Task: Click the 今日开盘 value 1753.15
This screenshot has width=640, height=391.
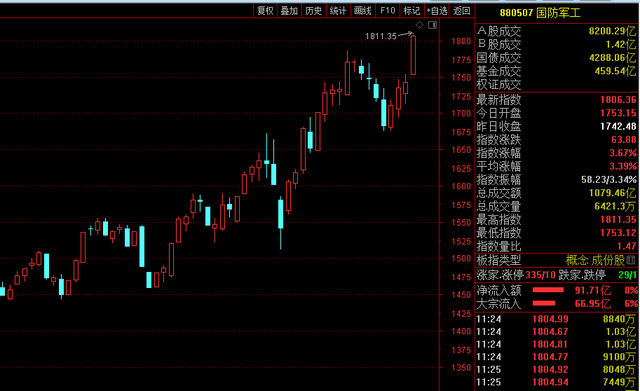Action: tap(618, 113)
